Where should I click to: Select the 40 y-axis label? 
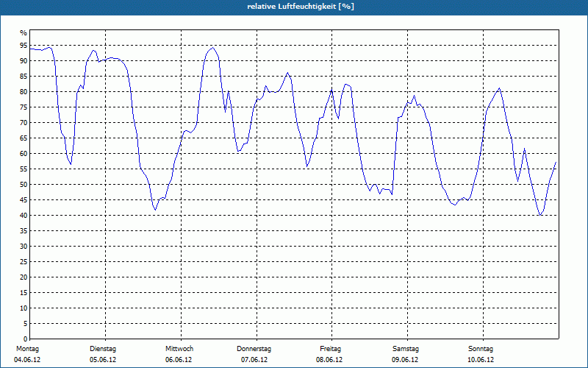pyautogui.click(x=24, y=215)
